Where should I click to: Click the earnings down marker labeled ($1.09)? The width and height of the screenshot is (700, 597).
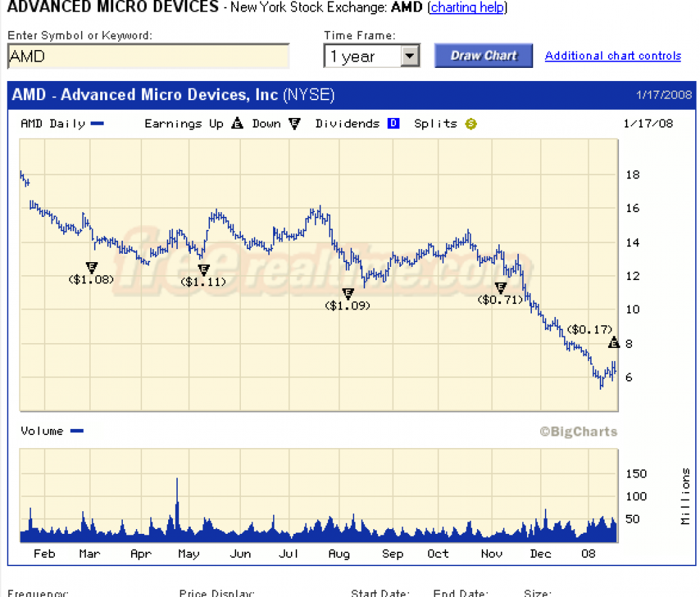click(348, 294)
